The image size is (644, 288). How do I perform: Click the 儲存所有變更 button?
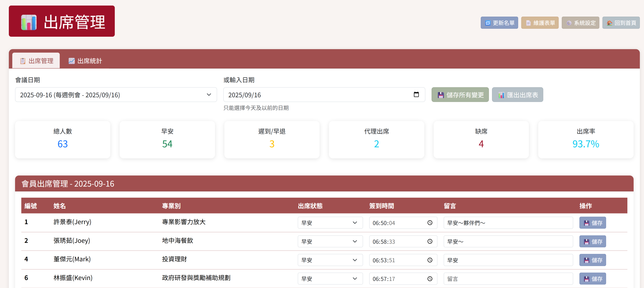460,95
